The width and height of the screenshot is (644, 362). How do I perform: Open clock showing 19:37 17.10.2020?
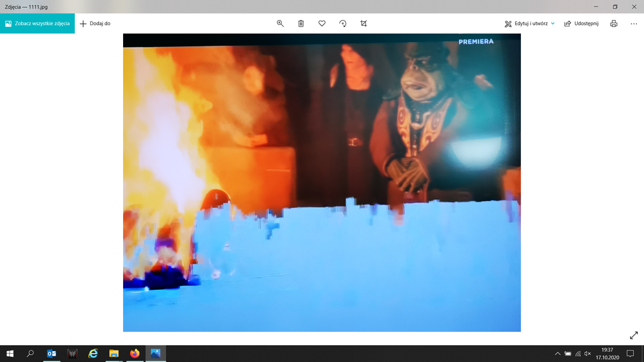tap(607, 354)
